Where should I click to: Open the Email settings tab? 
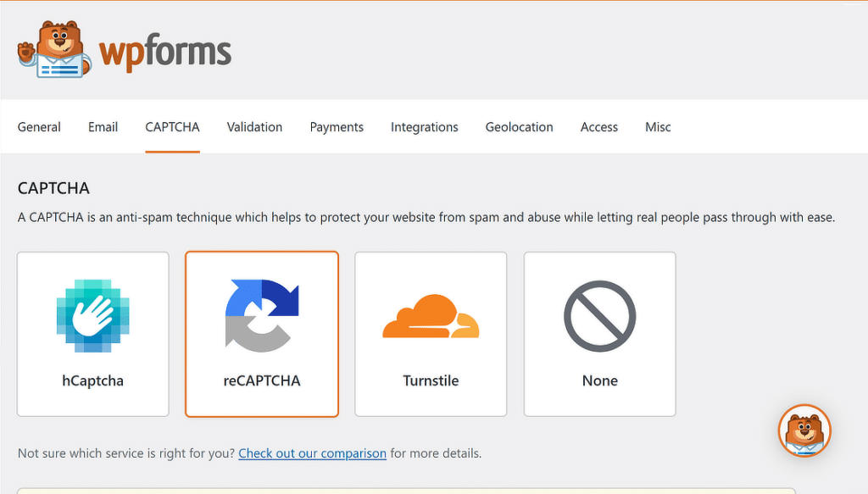coord(103,127)
